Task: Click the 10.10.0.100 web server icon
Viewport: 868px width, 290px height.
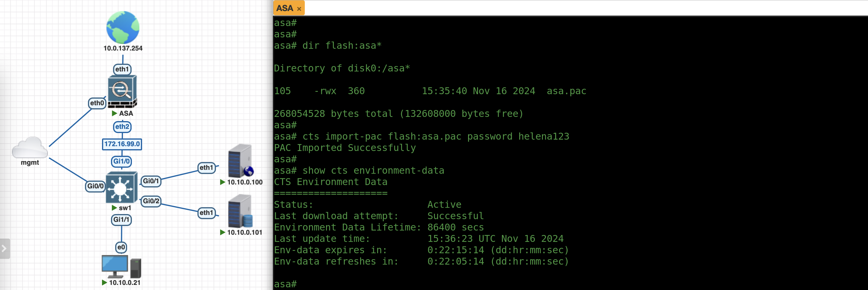Action: 240,161
